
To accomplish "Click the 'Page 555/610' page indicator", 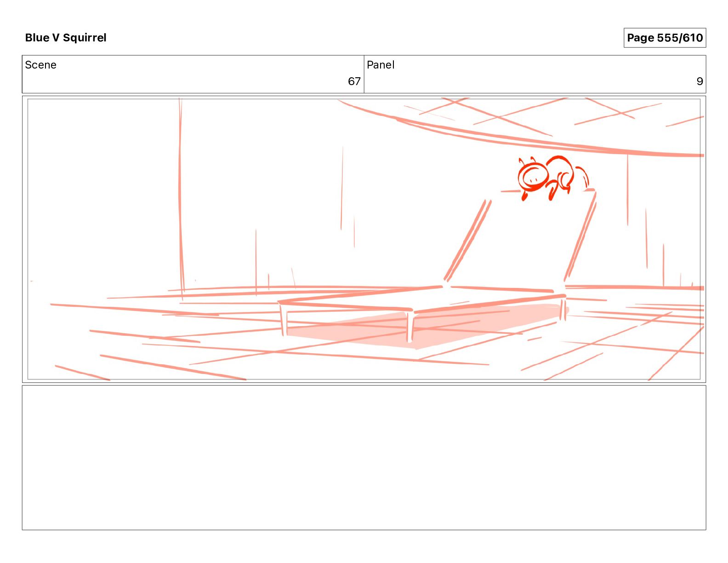I will (665, 38).
